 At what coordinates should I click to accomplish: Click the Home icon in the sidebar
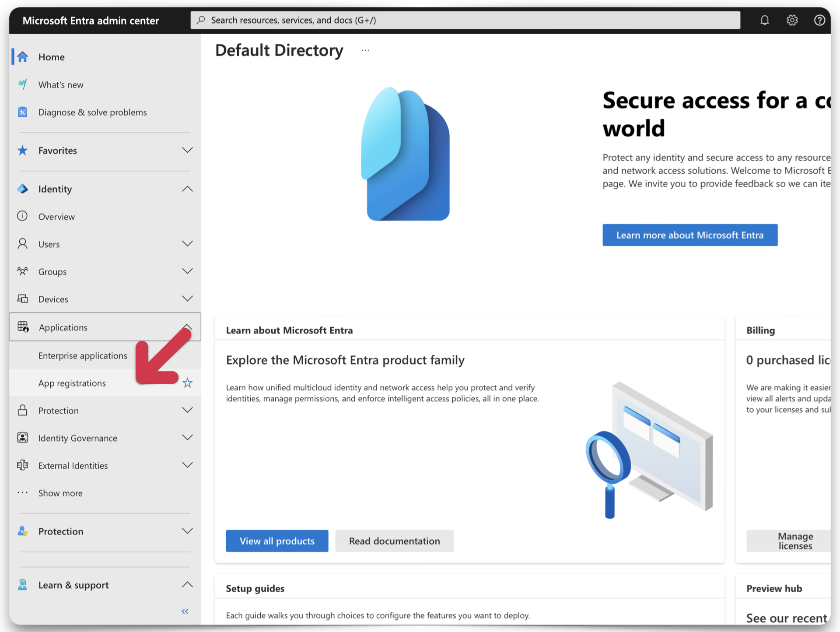[x=22, y=57]
